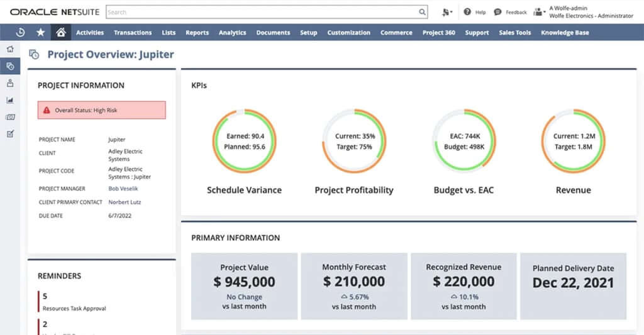Open client contact Norbert Lutz link
The width and height of the screenshot is (644, 335).
(125, 202)
